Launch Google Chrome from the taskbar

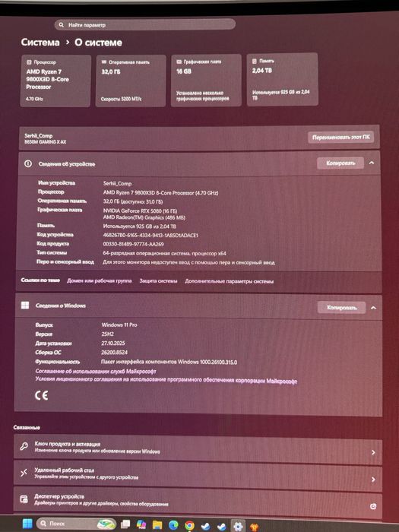pyautogui.click(x=189, y=526)
